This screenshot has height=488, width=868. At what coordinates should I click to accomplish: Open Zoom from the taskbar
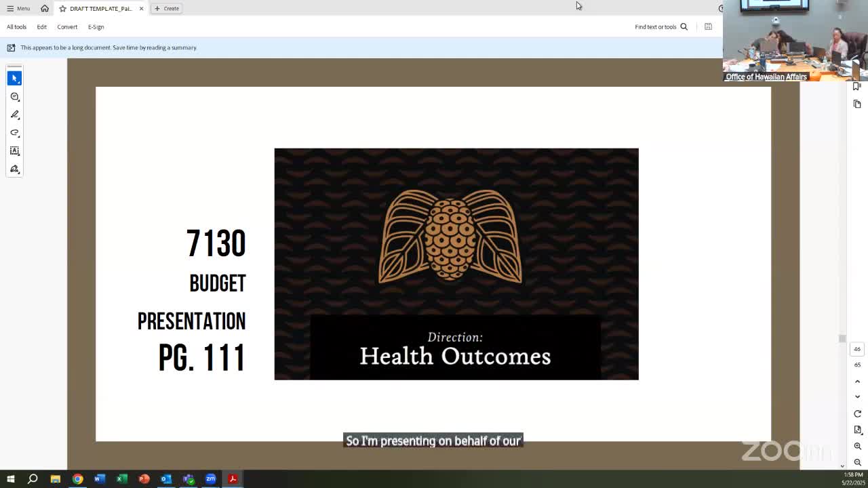211,479
